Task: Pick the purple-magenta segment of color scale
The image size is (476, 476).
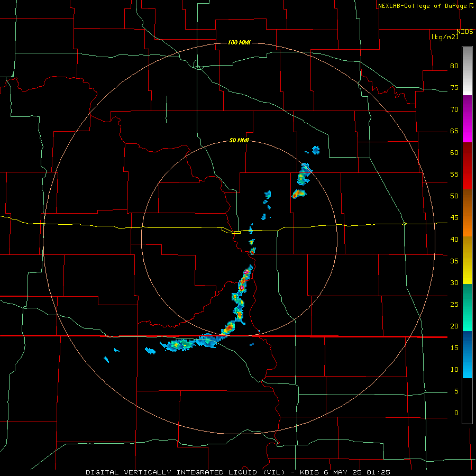Action: tap(467, 118)
